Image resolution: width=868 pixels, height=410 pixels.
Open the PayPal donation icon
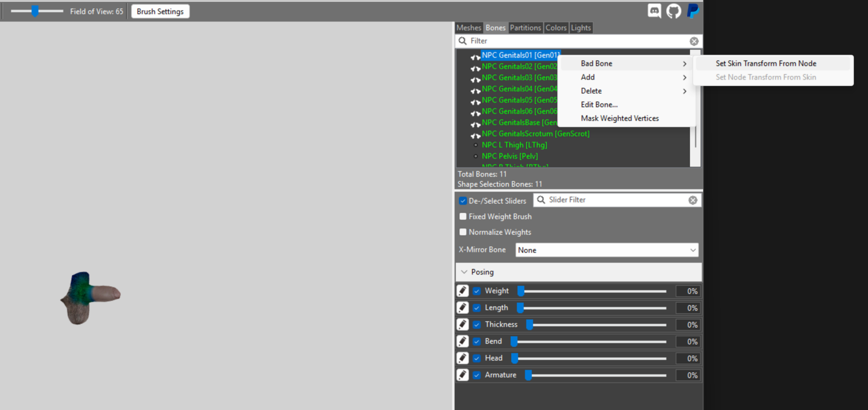point(693,11)
